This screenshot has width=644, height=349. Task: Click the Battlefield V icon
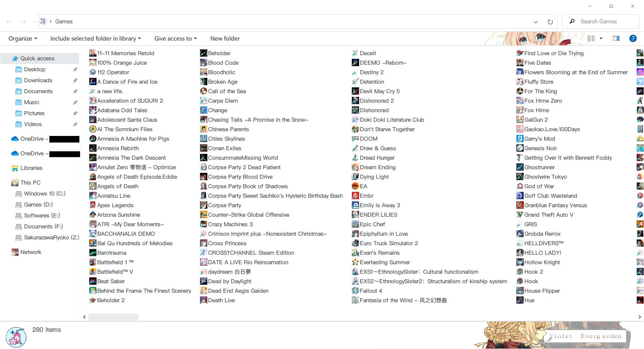pyautogui.click(x=93, y=272)
